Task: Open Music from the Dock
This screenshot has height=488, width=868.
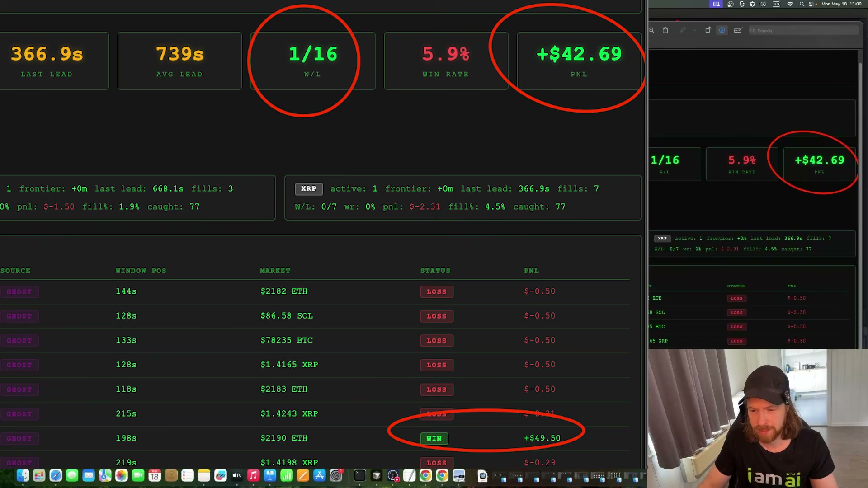Action: click(x=253, y=475)
